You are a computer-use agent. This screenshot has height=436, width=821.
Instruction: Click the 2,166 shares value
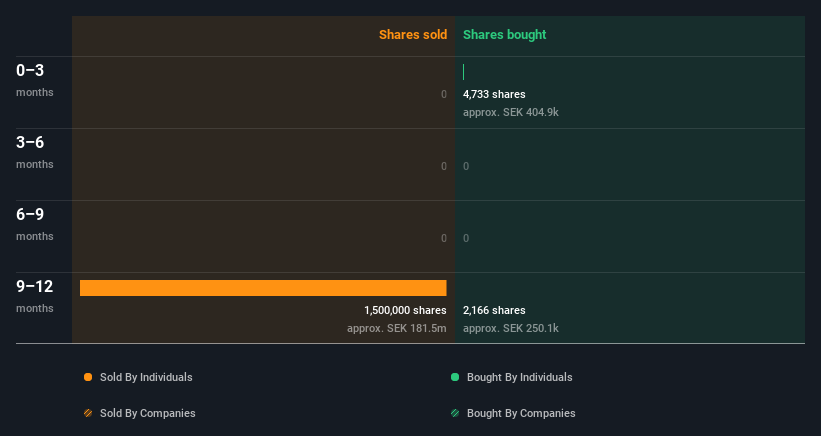494,310
